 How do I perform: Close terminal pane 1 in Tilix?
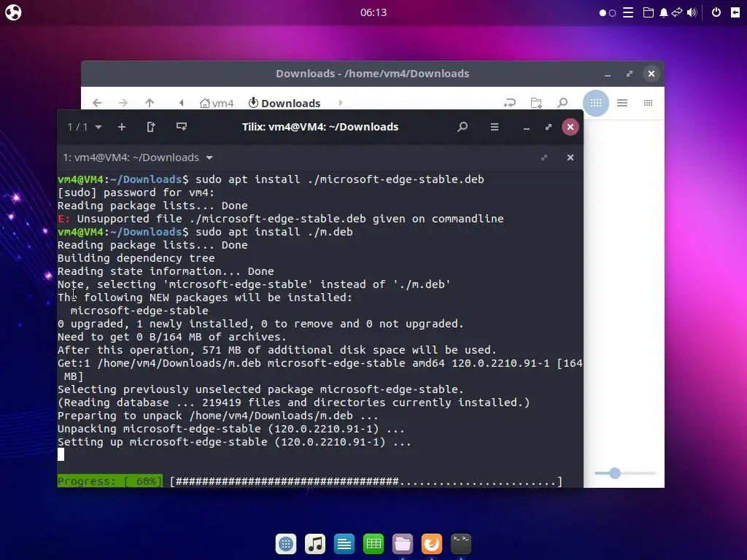point(570,157)
